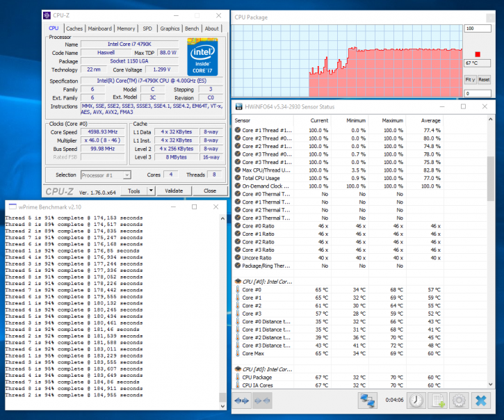Image resolution: width=504 pixels, height=420 pixels.
Task: Click the wPrime scrollbar down arrow
Action: (x=222, y=406)
